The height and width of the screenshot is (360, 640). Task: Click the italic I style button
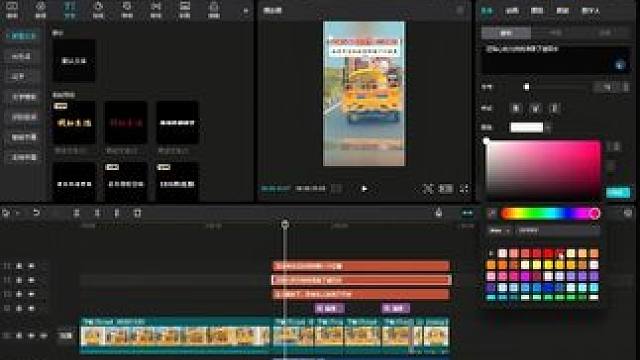pyautogui.click(x=554, y=108)
